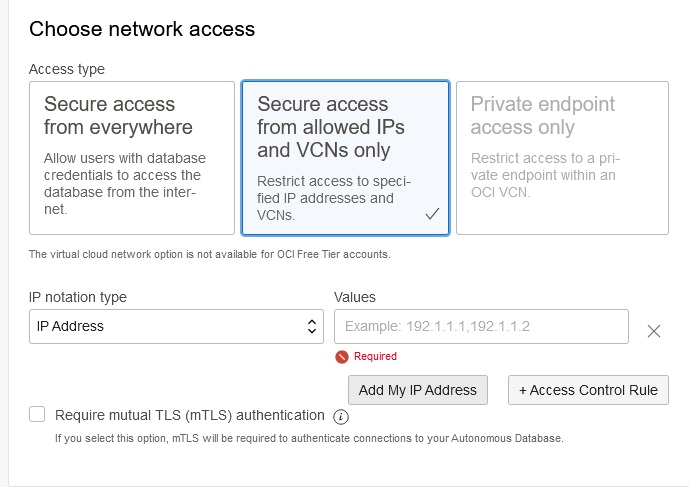
Task: Click the IP Address dropdown arrows
Action: 311,326
